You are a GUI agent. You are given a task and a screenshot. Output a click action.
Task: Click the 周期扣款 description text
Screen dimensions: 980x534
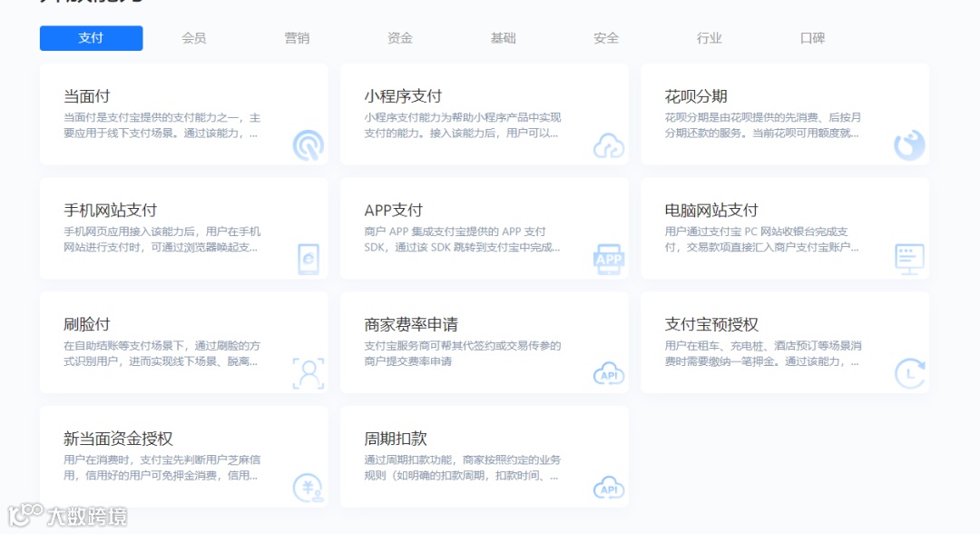point(463,468)
